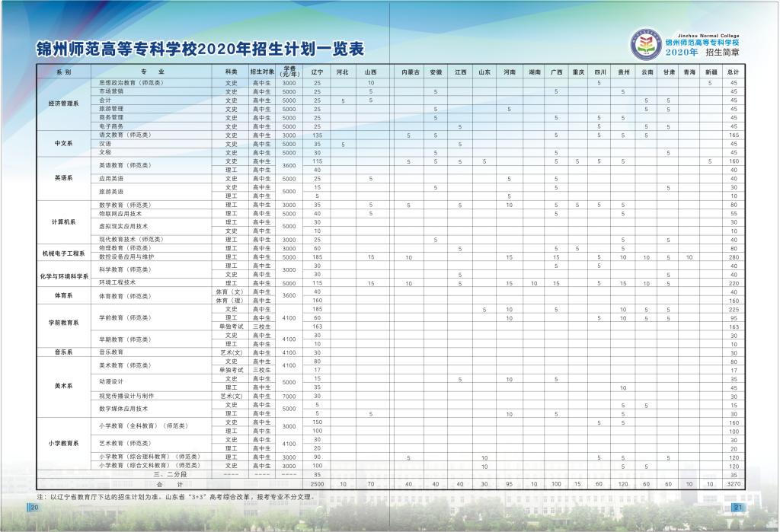
Task: Click the 视觉传播设计与制作 major name
Action: [x=126, y=396]
